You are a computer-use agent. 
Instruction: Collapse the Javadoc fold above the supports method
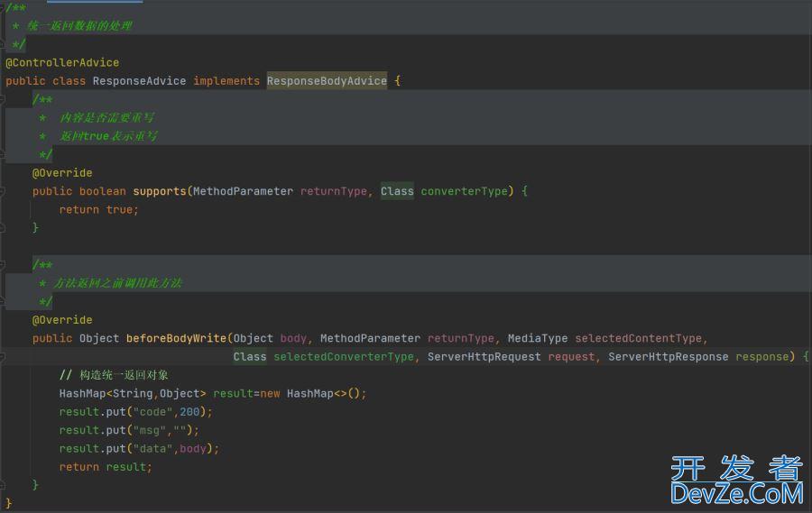tap(2, 98)
